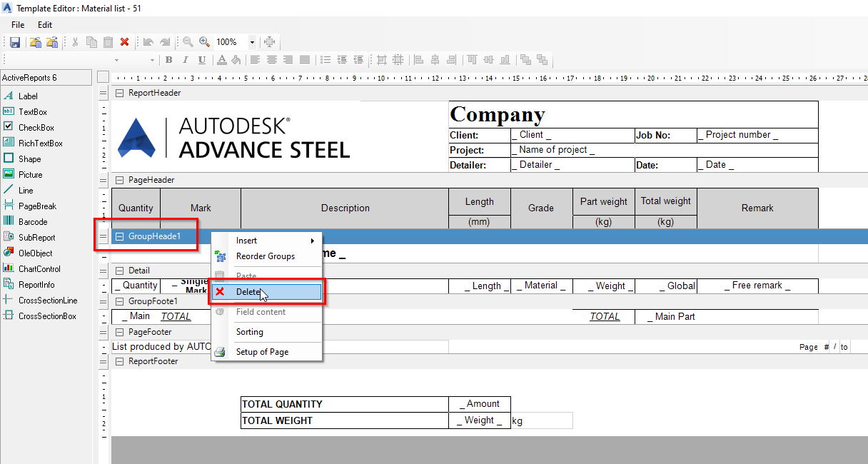Toggle italic text formatting
The width and height of the screenshot is (868, 464).
click(185, 60)
